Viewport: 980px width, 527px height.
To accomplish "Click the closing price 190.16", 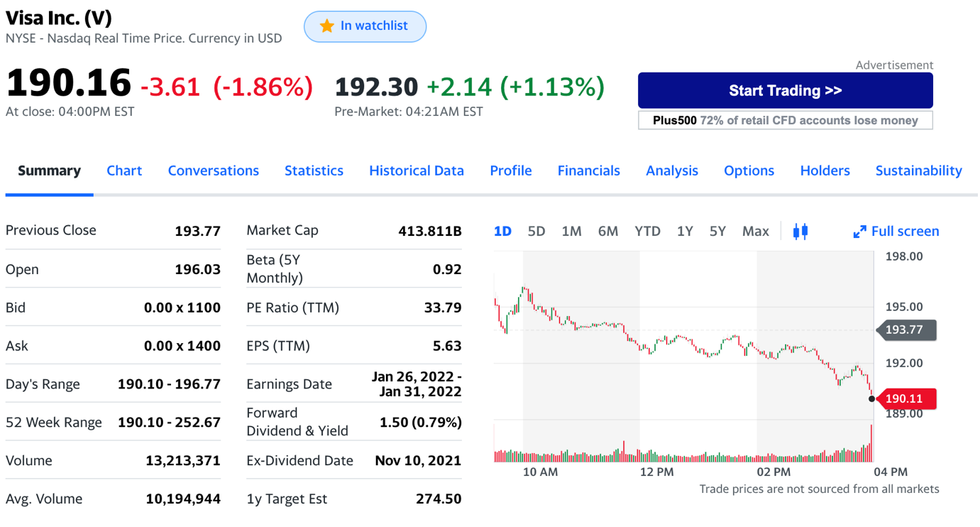I will click(69, 82).
